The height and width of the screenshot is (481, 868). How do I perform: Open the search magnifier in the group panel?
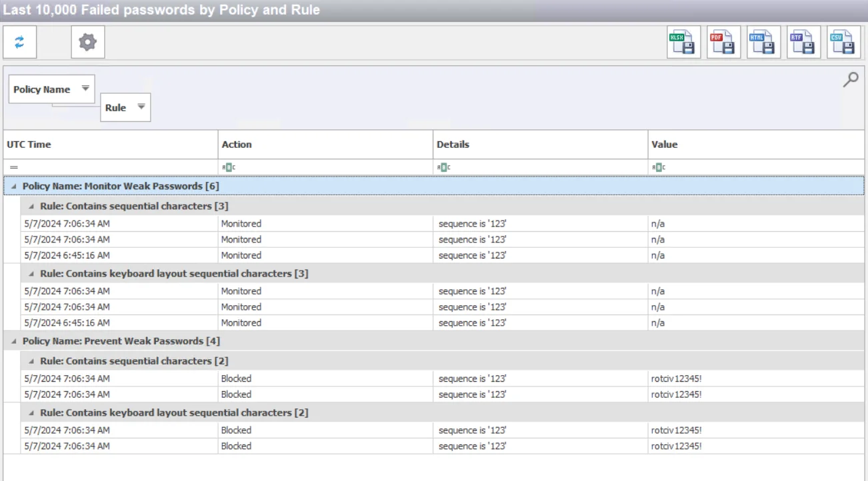point(851,81)
